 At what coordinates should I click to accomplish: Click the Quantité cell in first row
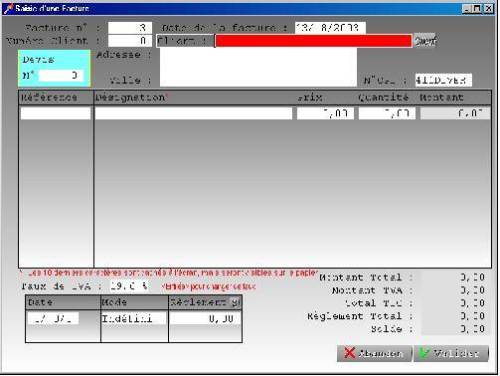point(387,113)
